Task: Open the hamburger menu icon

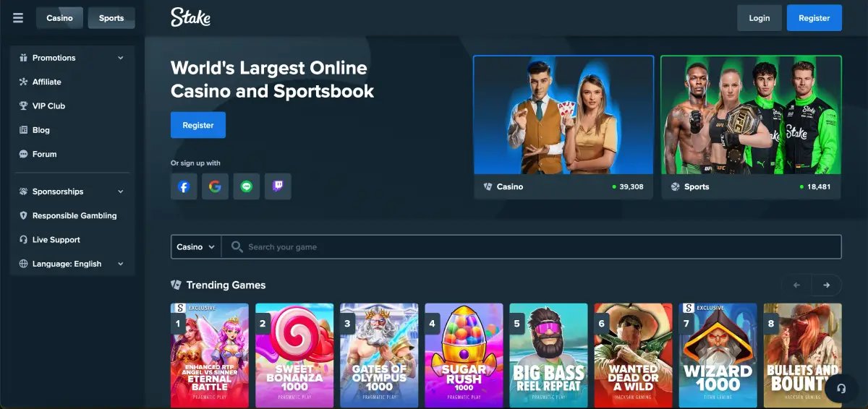Action: [x=18, y=18]
